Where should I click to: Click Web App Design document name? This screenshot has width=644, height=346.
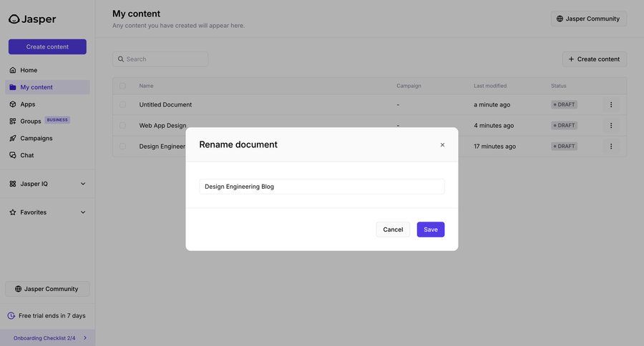click(162, 126)
